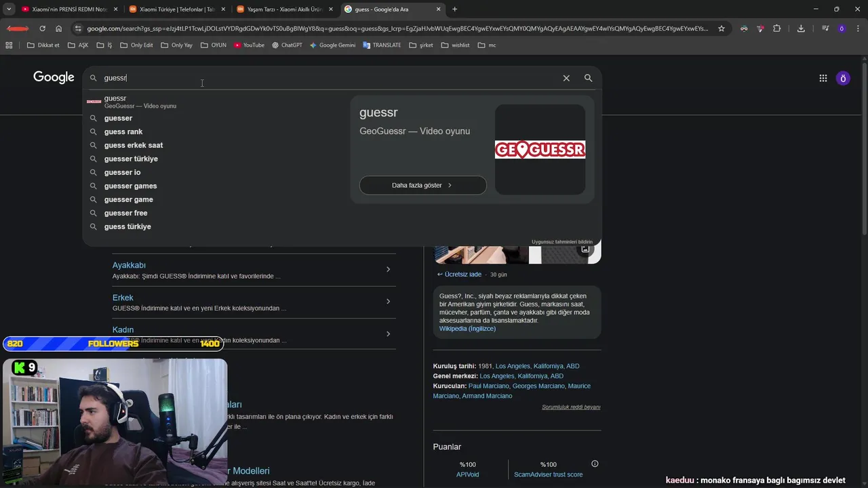868x488 pixels.
Task: Open the GeoGuessr logo thumbnail
Action: tap(540, 149)
